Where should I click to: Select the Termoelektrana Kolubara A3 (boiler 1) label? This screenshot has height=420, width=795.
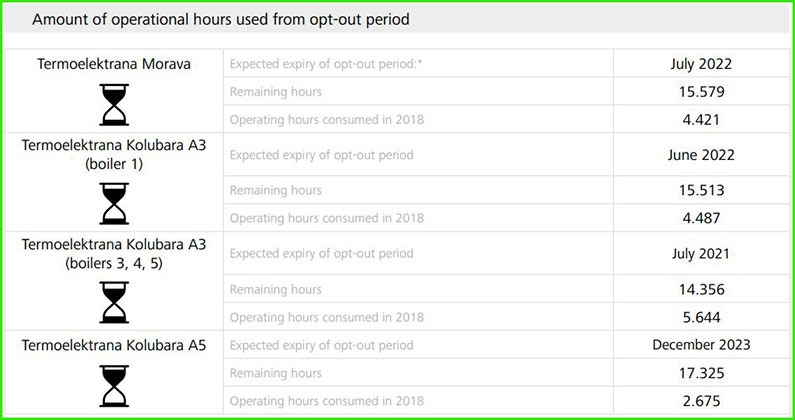coord(114,154)
